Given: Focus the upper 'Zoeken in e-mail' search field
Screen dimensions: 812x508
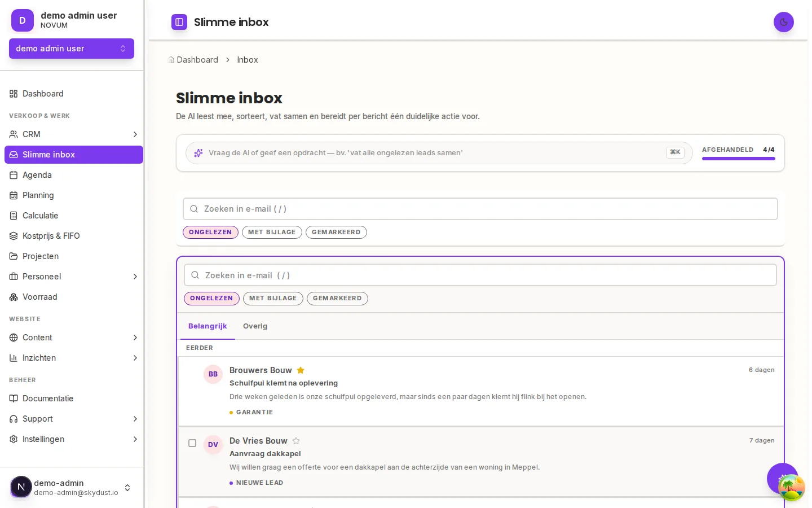Looking at the screenshot, I should [480, 209].
